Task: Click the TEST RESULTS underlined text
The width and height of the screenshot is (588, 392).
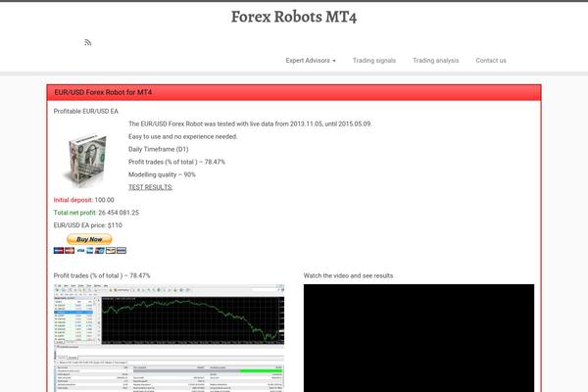Action: coord(150,187)
